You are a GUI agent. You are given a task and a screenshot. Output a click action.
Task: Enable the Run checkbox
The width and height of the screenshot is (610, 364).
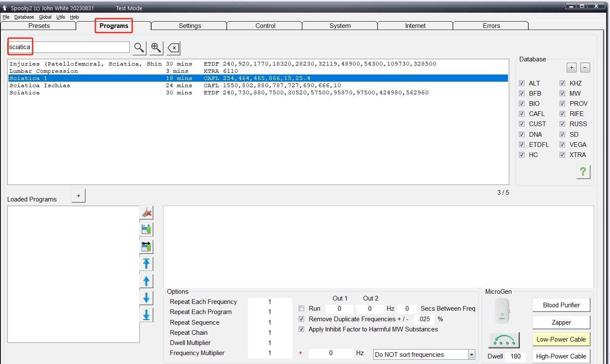[x=302, y=309]
